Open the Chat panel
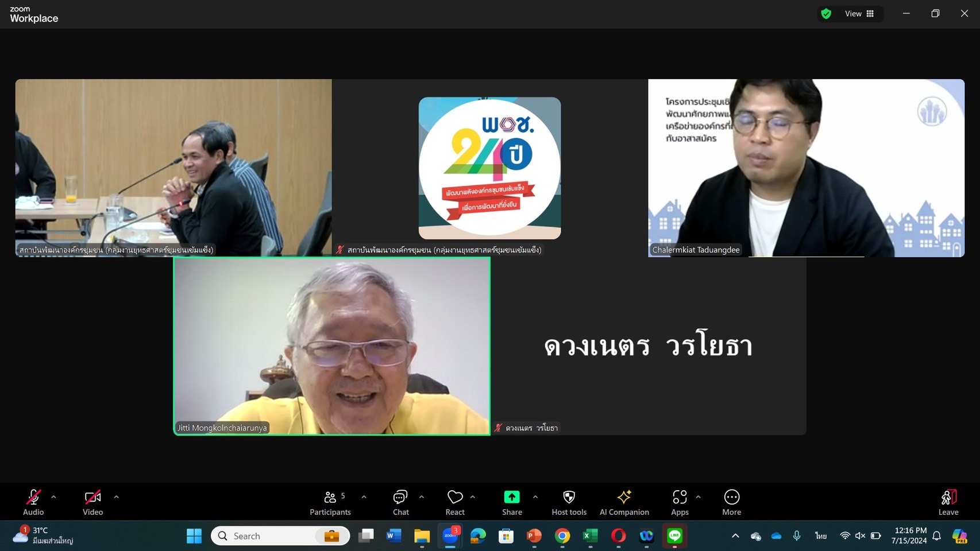This screenshot has width=980, height=551. click(x=400, y=502)
